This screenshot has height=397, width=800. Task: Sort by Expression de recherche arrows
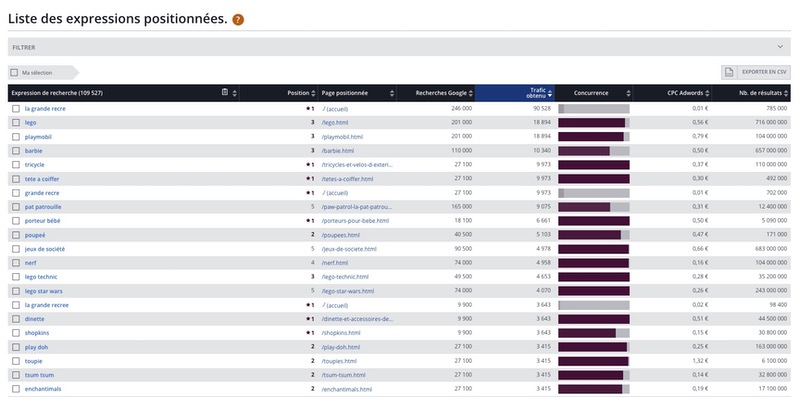click(x=235, y=93)
